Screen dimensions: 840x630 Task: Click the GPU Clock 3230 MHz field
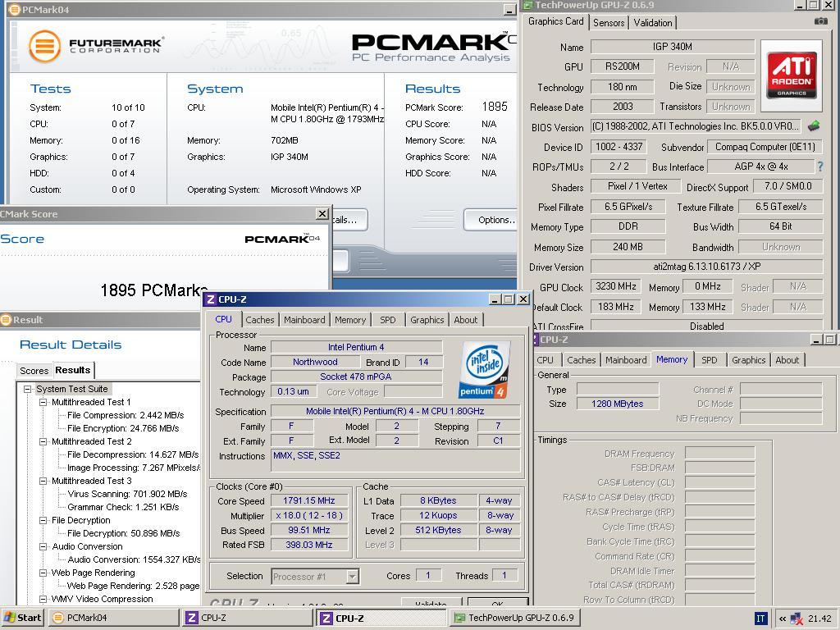(x=616, y=286)
